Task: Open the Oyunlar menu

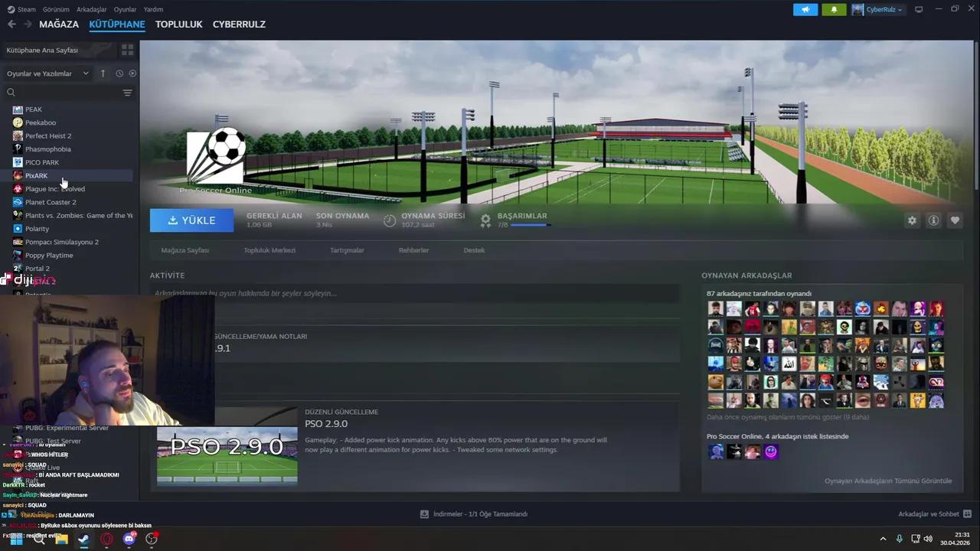Action: (x=125, y=9)
